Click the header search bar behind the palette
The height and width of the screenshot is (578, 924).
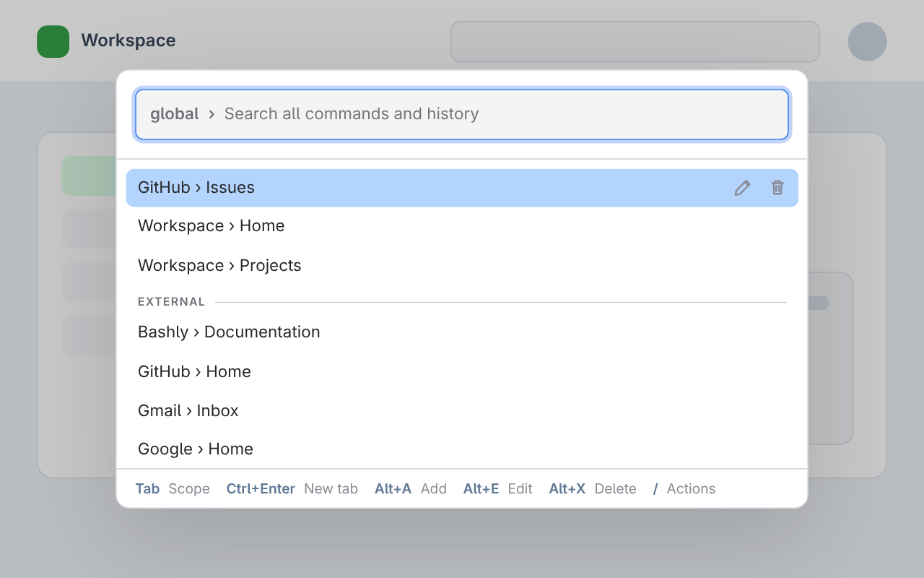coord(635,41)
